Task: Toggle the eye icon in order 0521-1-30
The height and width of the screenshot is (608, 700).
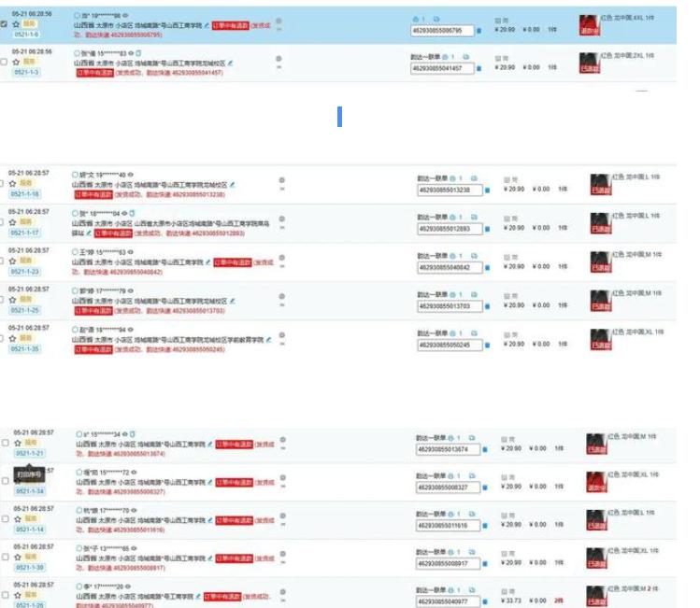Action: [x=134, y=548]
